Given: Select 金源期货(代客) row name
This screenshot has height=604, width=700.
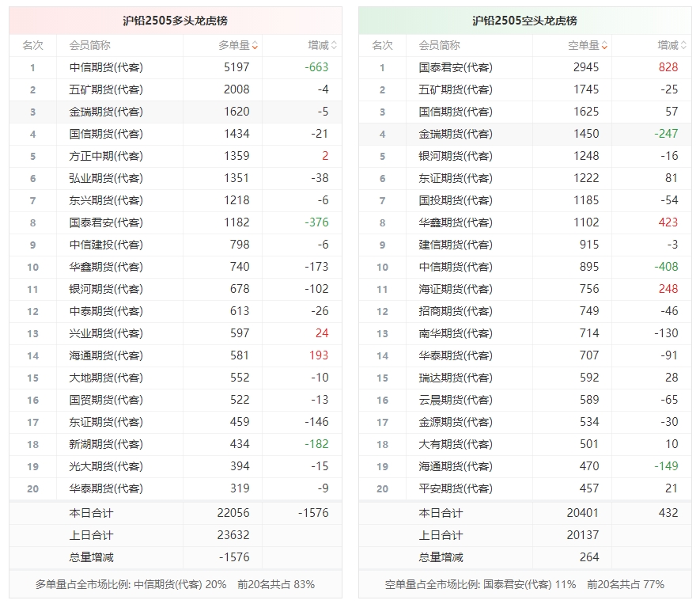Looking at the screenshot, I should [456, 422].
